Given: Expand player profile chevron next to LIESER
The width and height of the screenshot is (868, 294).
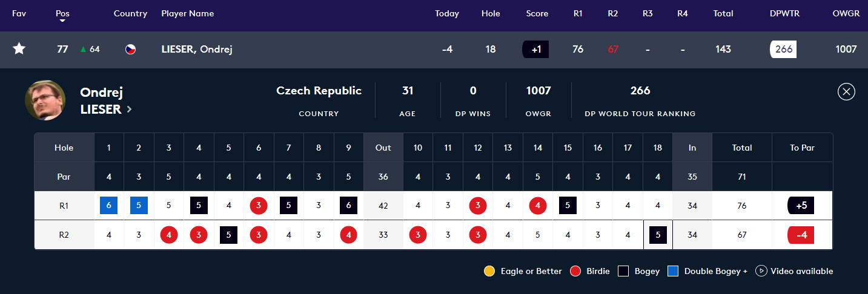Looking at the screenshot, I should point(129,109).
